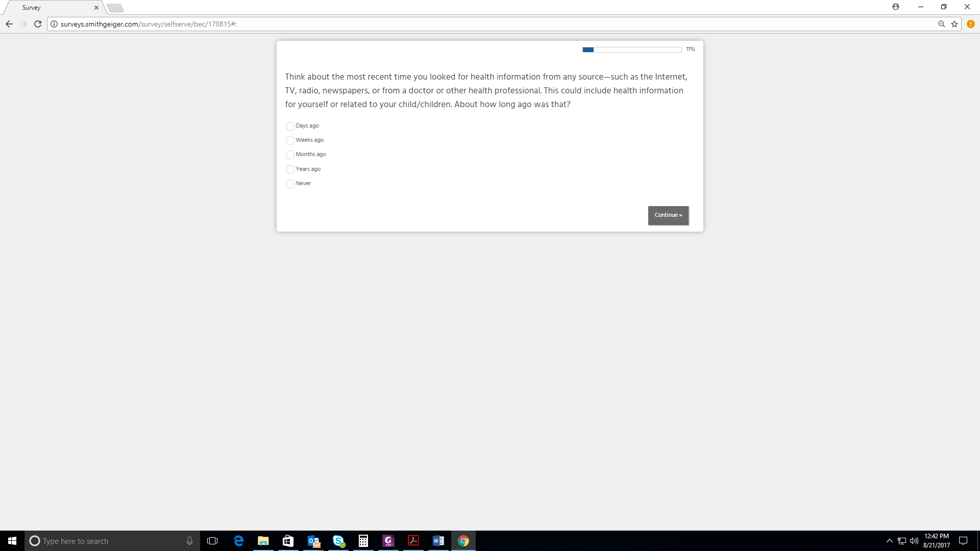Show hidden system tray icons

pos(890,541)
